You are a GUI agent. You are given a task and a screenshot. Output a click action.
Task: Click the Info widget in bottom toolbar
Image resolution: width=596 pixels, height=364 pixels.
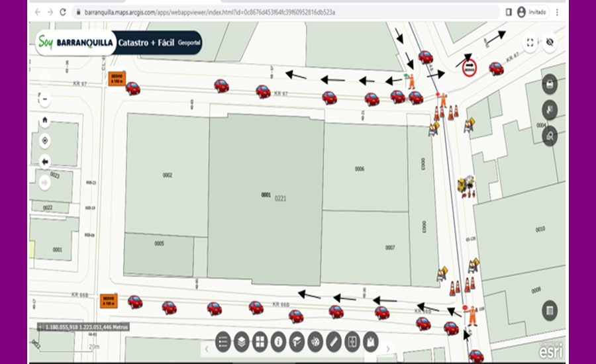[x=278, y=341]
